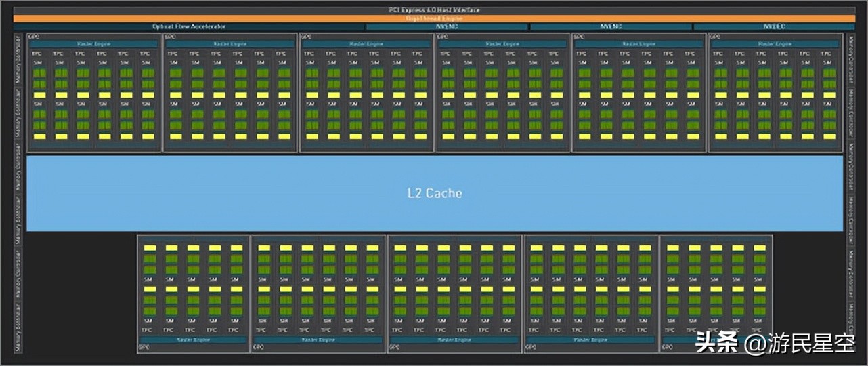Select the orange GigaThread Engine bar
Viewport: 868px width, 366px height.
click(433, 18)
